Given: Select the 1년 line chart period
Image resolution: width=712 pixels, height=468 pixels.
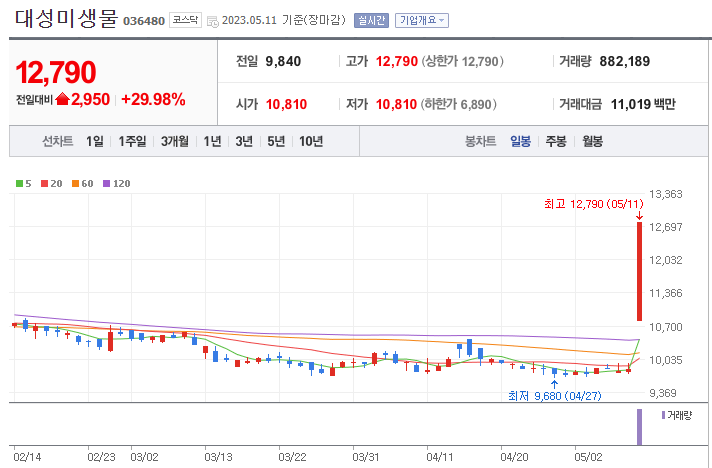Looking at the screenshot, I should tap(212, 142).
